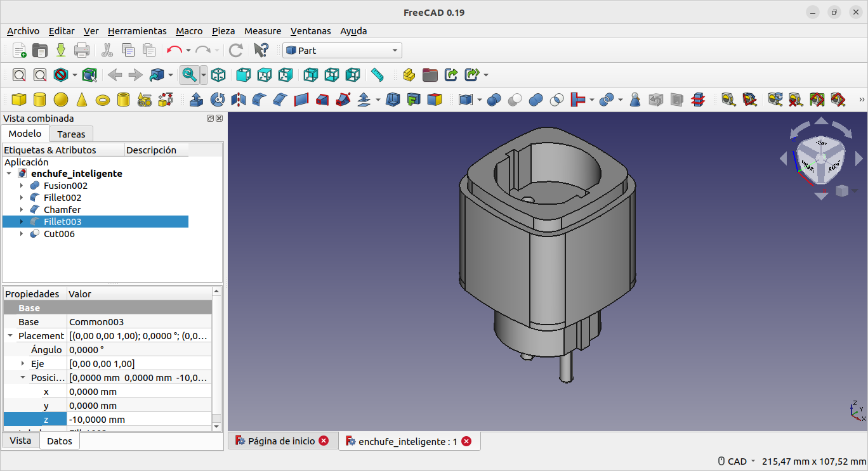Expand the Eje property row
This screenshot has height=471, width=868.
tap(23, 364)
